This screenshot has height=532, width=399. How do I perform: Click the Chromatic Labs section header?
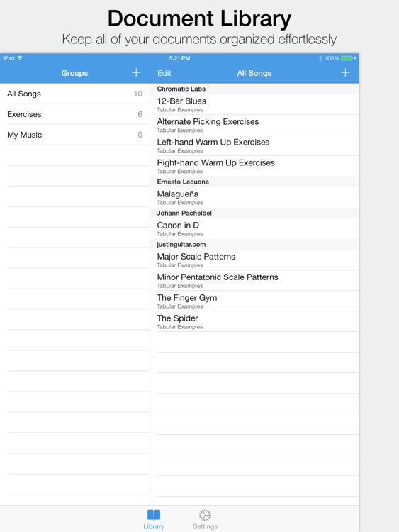(254, 89)
